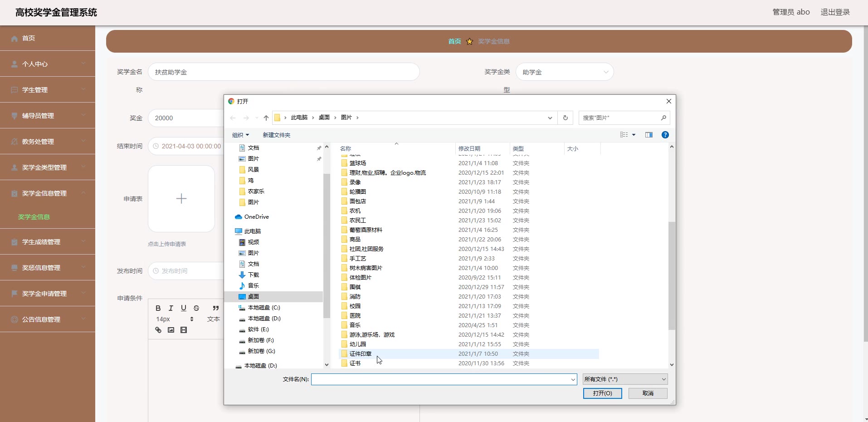Click the 取消 button
This screenshot has height=422, width=868.
click(x=648, y=393)
